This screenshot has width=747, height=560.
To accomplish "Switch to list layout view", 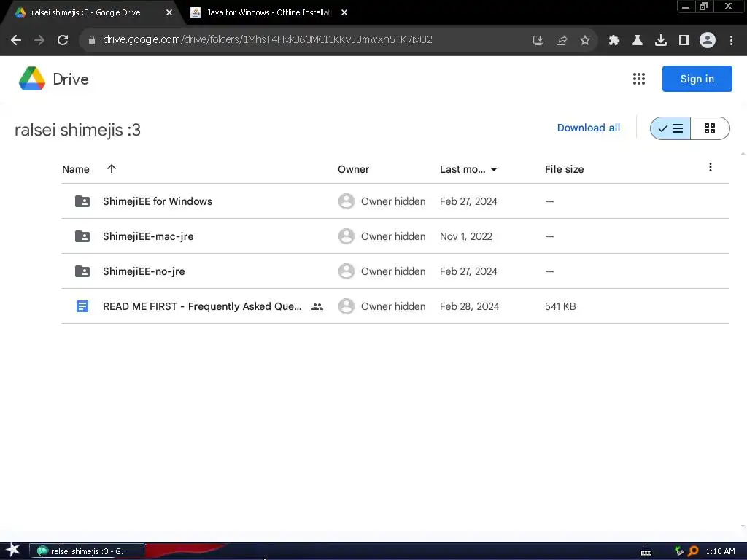I will click(670, 128).
